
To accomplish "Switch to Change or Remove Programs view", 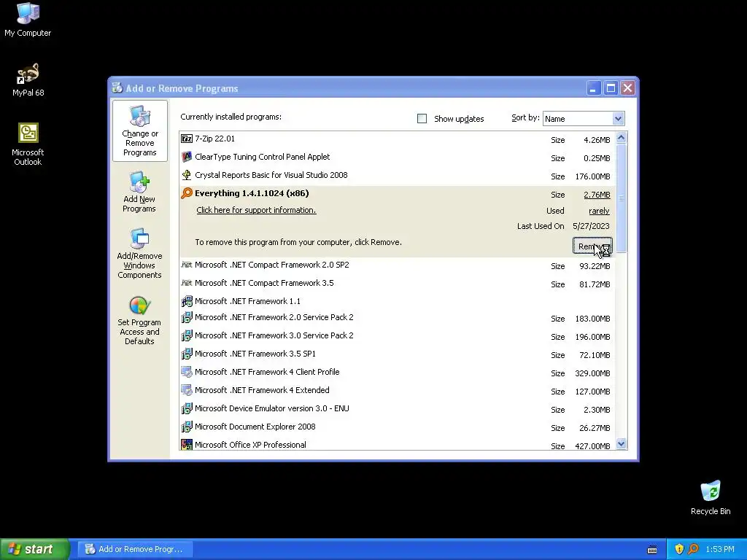I will [139, 131].
